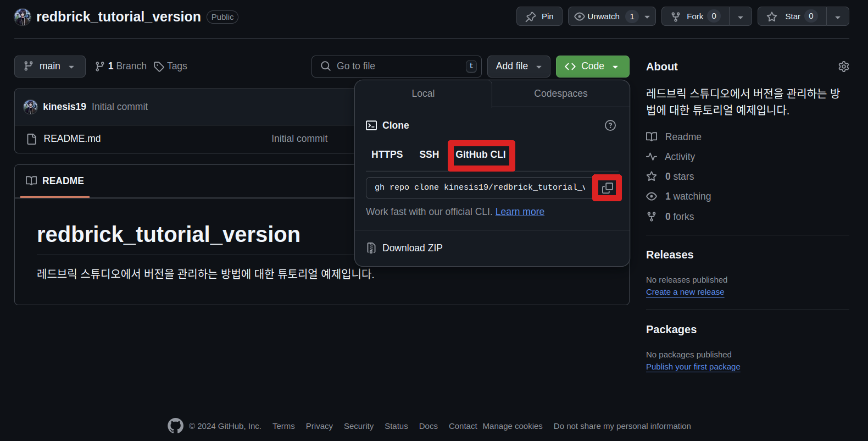
Task: Click the redbrick_tutorial_version repository title
Action: pos(118,17)
